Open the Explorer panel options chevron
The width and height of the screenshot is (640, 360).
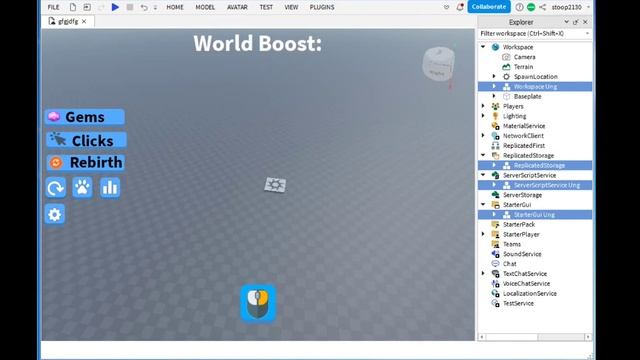[x=566, y=22]
